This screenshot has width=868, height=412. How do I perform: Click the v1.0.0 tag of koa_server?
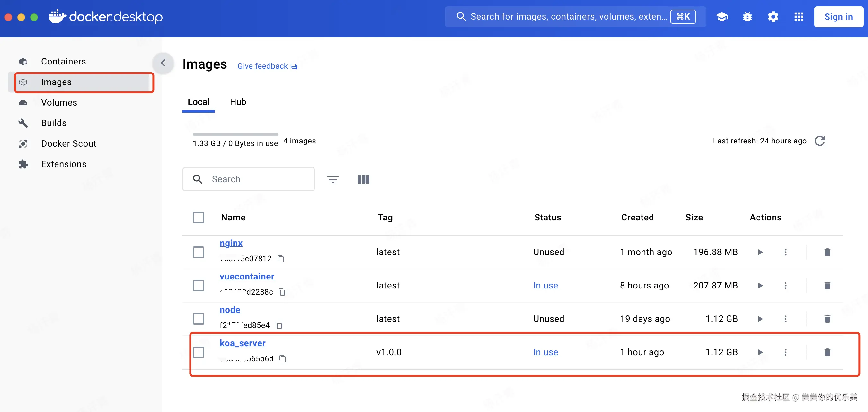click(389, 352)
